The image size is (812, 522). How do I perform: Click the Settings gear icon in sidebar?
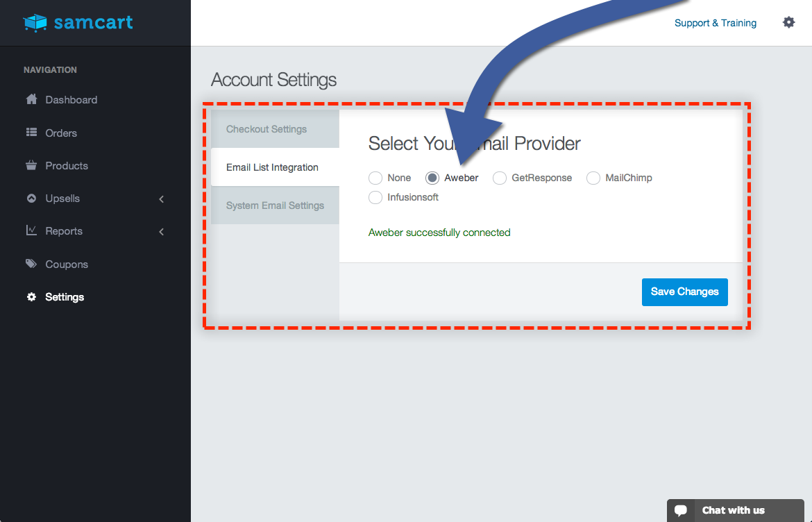pyautogui.click(x=32, y=296)
